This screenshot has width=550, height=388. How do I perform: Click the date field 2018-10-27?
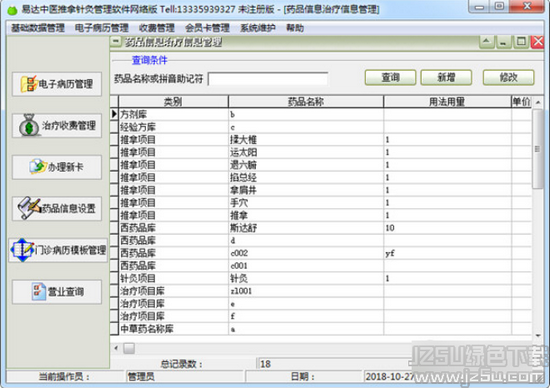click(x=389, y=377)
